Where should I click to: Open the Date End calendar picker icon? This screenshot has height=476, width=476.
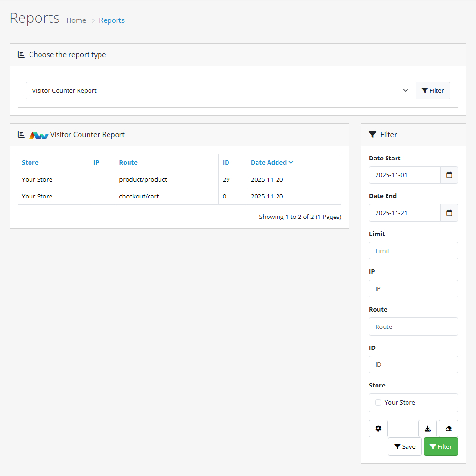point(449,213)
